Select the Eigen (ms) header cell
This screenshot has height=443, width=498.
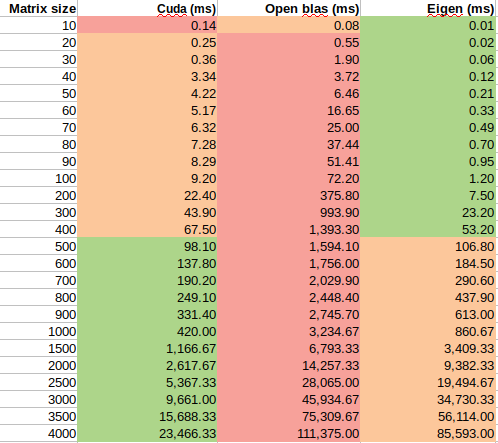click(x=429, y=8)
